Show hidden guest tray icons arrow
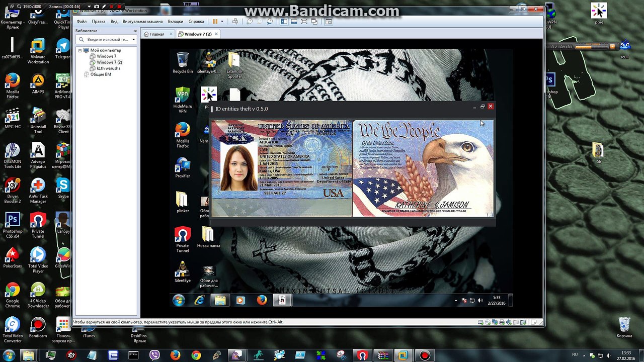This screenshot has width=644, height=362. tap(456, 301)
